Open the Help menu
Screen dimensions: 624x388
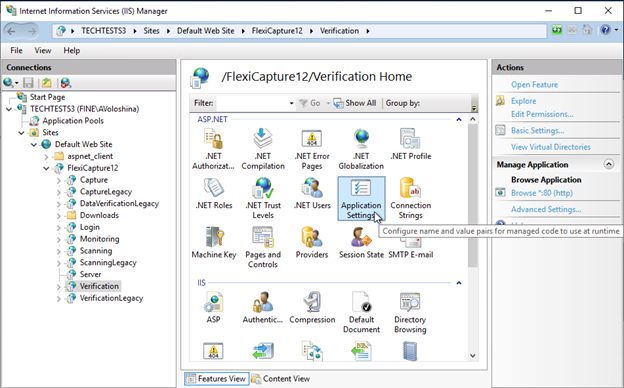click(72, 51)
